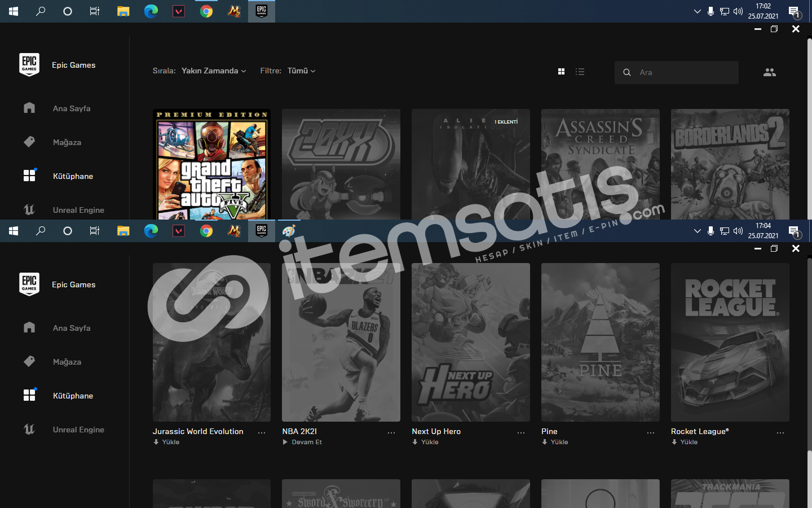Open the 20XX game cover

pyautogui.click(x=341, y=164)
